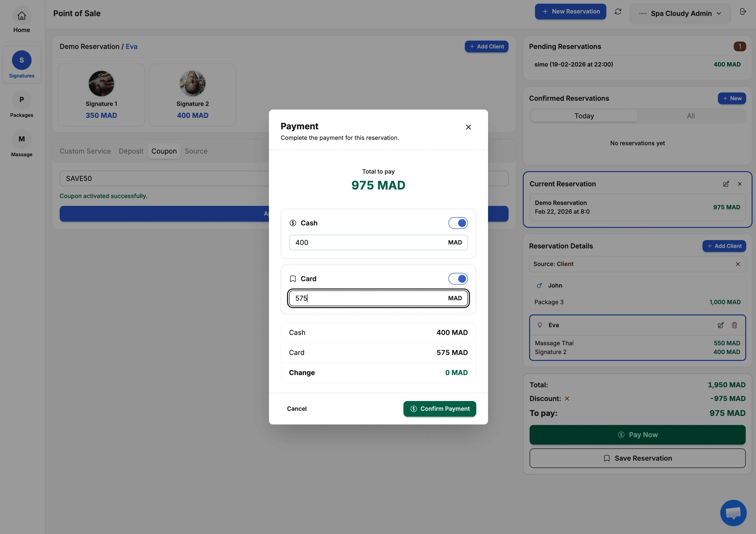Switch to the Deposit tab
Screen dimensions: 756x534
tap(131, 151)
